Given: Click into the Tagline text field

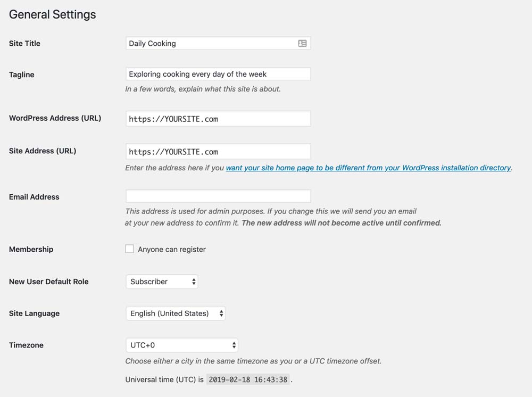Looking at the screenshot, I should pyautogui.click(x=218, y=74).
